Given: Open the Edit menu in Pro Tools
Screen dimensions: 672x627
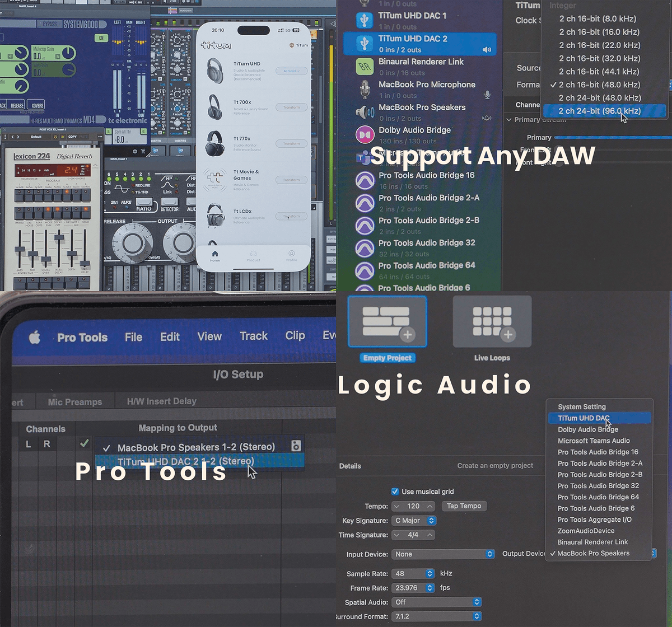Looking at the screenshot, I should [170, 337].
